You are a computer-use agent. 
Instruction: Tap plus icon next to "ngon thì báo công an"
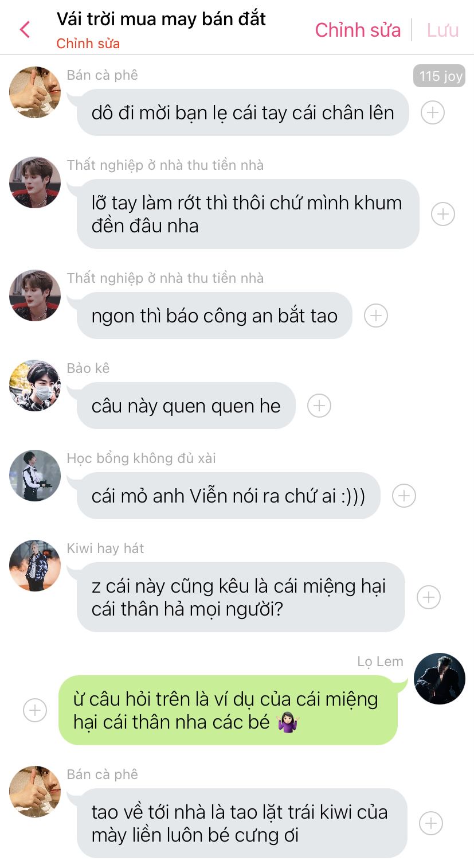376,316
